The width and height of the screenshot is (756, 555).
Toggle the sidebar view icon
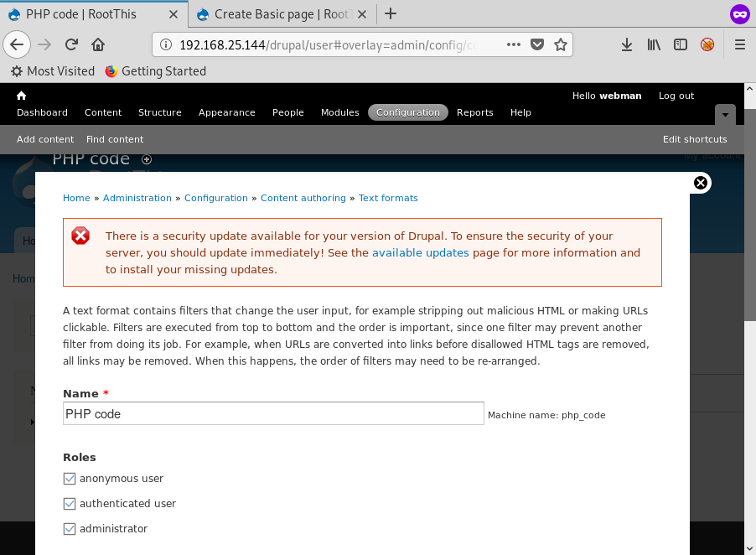(x=681, y=45)
